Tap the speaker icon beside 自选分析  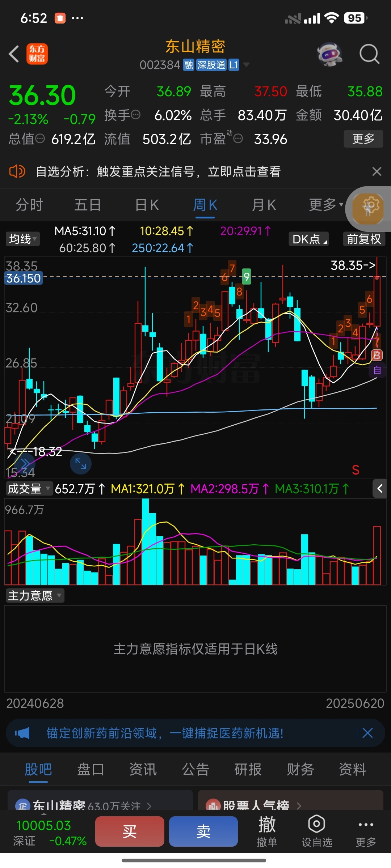click(x=17, y=171)
